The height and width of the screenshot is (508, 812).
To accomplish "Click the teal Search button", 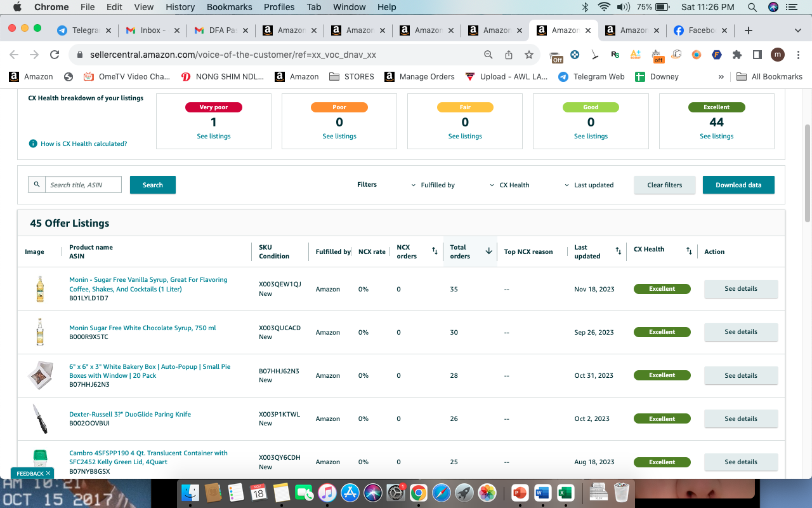I will click(x=153, y=185).
